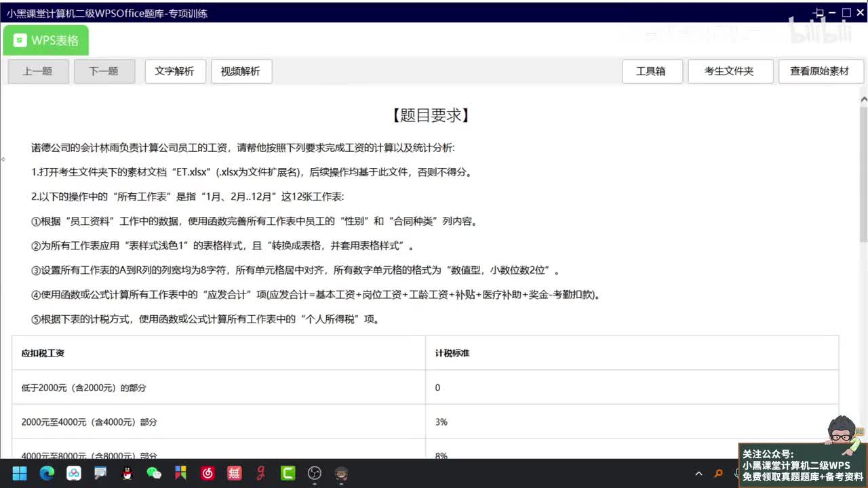Click the scrollbar up arrow
The height and width of the screenshot is (488, 868).
pyautogui.click(x=863, y=100)
